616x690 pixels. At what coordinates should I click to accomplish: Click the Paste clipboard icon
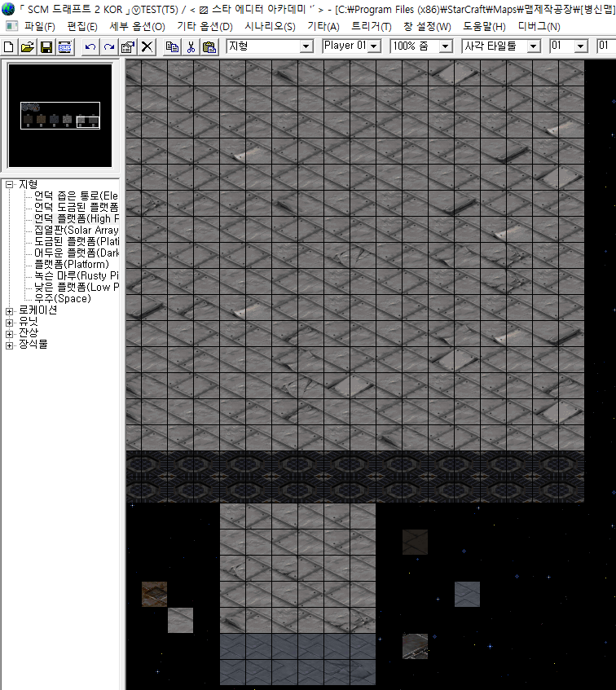(209, 46)
